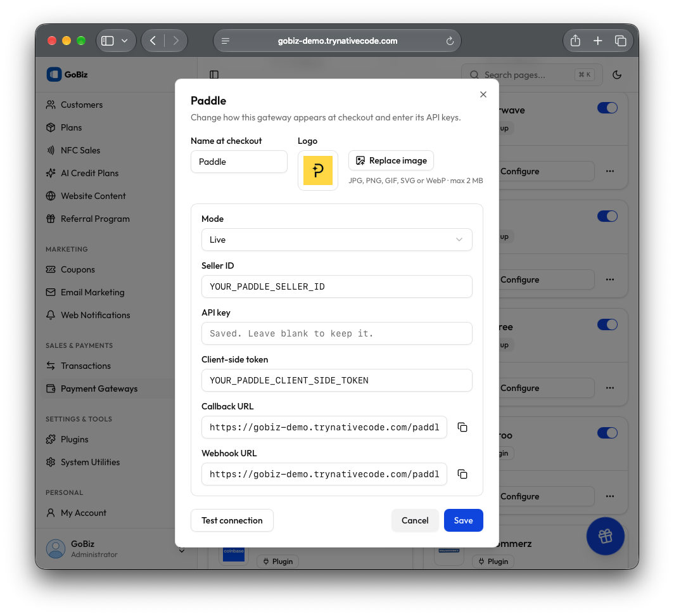Open the floating gift button

pos(605,536)
